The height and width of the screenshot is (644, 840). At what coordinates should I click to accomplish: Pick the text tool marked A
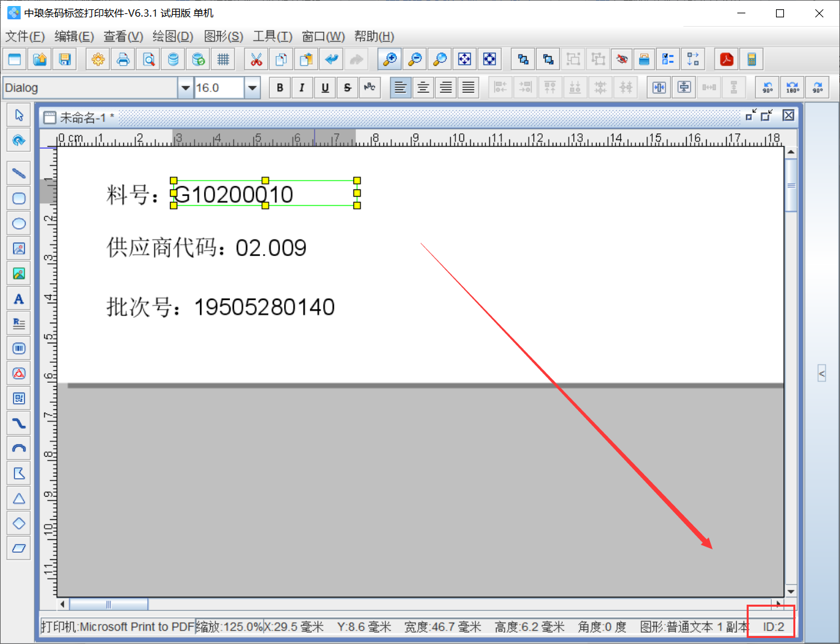pos(19,299)
